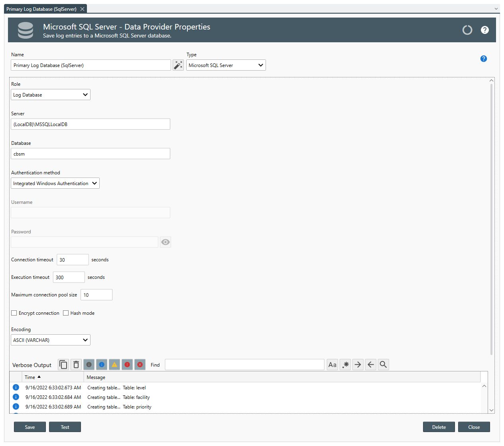Toggle the yellow warning message filter
This screenshot has height=446, width=504.
[114, 365]
